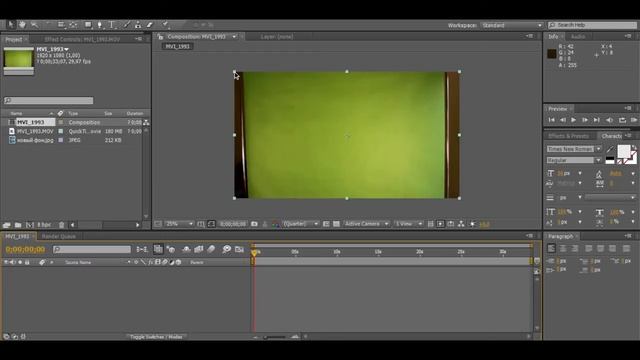Select the Layer (none) tab

pos(277,37)
